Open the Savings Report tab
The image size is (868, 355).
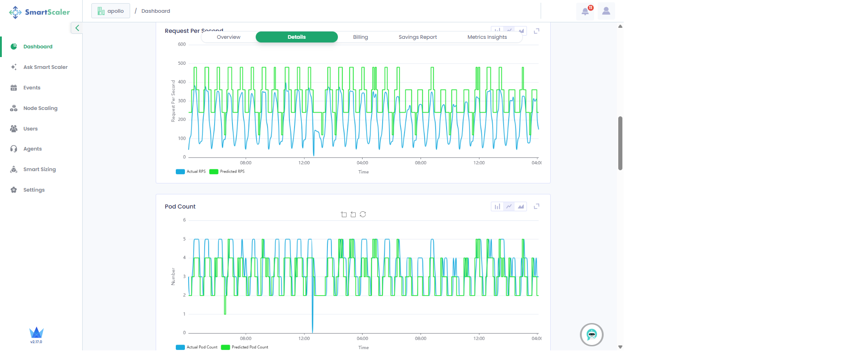[x=417, y=37]
